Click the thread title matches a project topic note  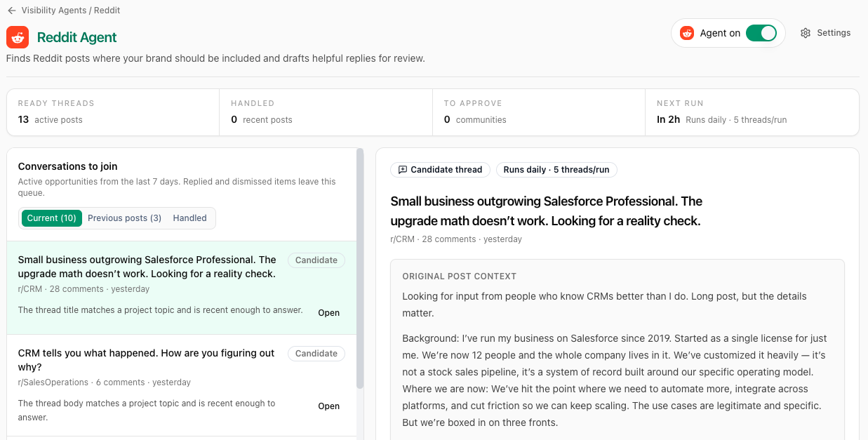pos(160,310)
